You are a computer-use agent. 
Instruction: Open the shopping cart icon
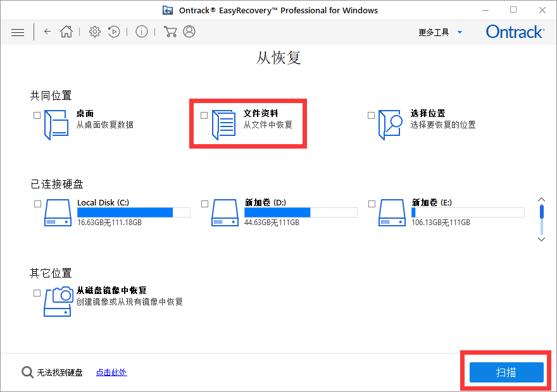170,32
